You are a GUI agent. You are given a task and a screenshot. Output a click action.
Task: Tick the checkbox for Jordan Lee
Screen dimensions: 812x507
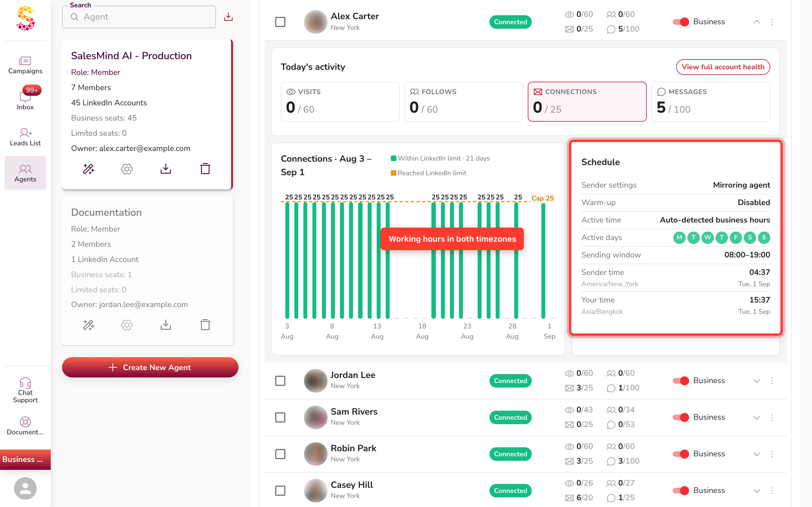point(280,381)
